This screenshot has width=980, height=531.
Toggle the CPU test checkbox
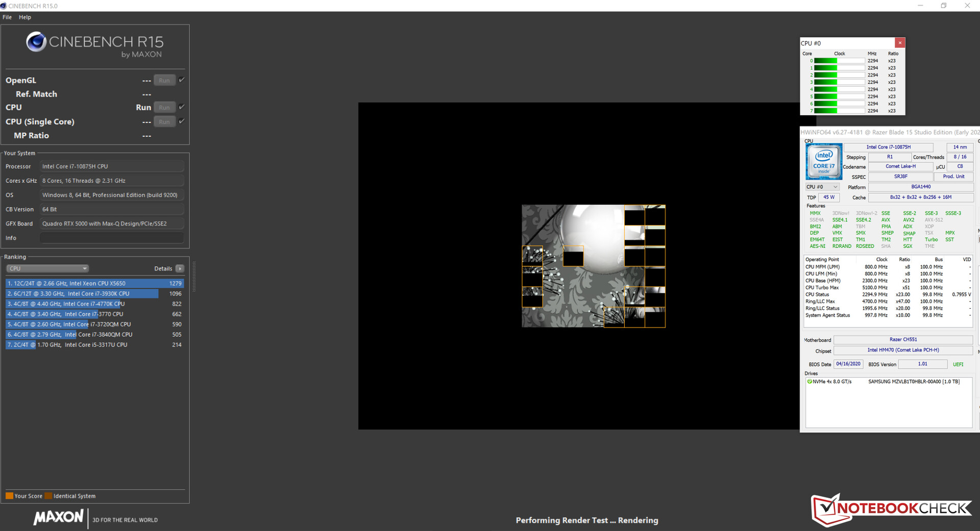pos(182,107)
